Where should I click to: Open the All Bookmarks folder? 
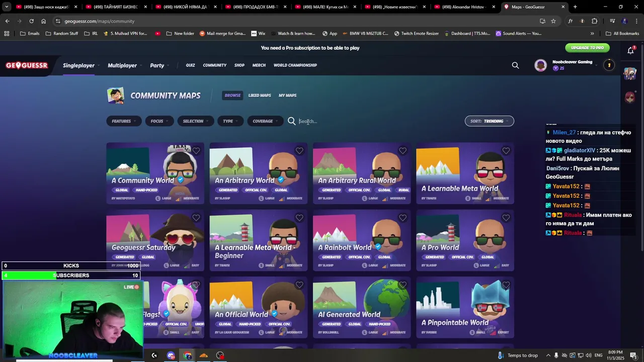click(x=622, y=34)
